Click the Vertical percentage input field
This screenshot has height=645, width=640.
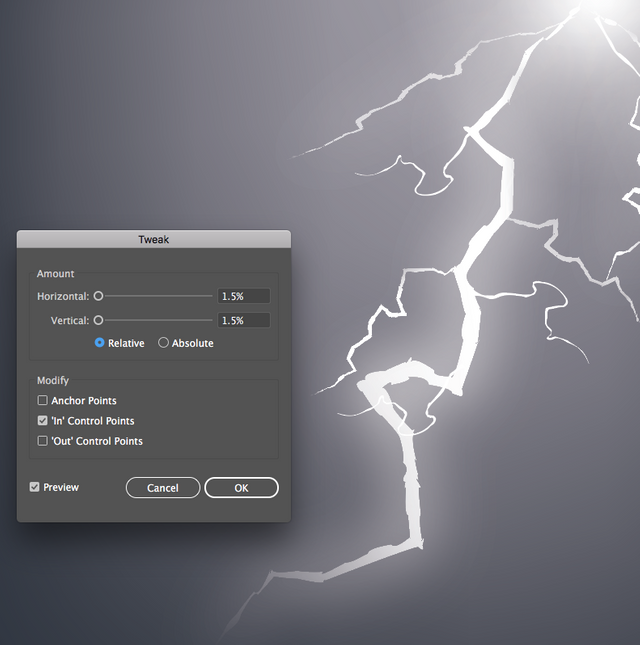pyautogui.click(x=244, y=320)
